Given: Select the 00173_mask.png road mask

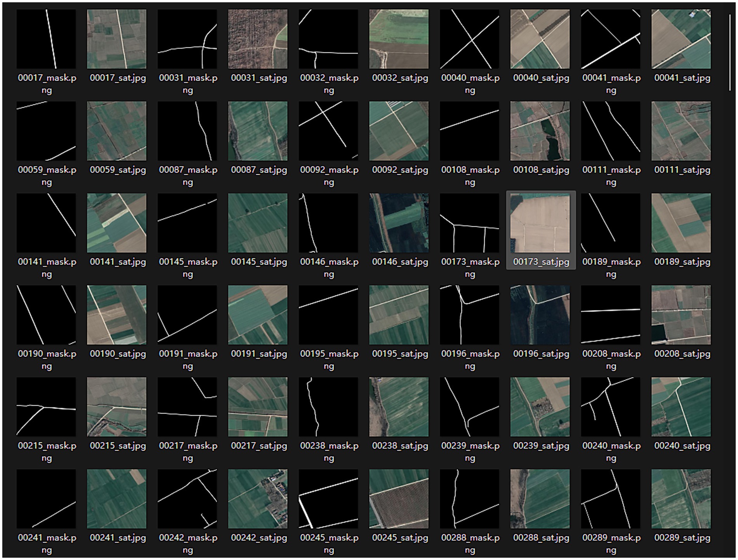Looking at the screenshot, I should pyautogui.click(x=469, y=223).
